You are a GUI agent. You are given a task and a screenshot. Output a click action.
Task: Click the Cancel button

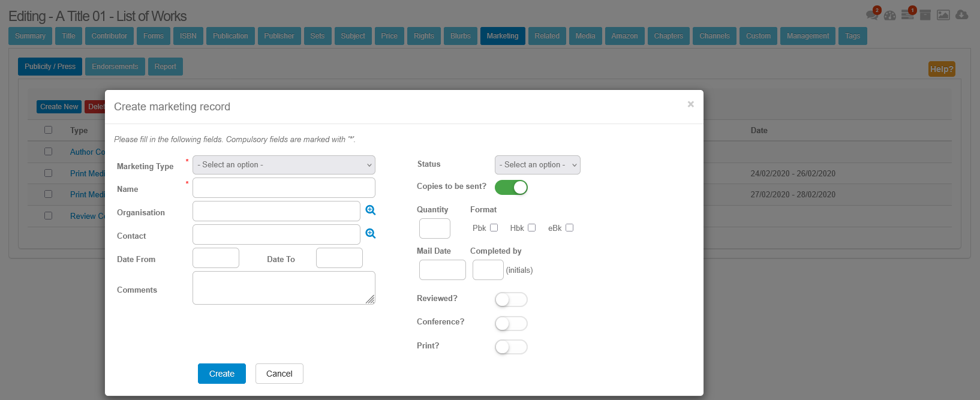coord(279,374)
